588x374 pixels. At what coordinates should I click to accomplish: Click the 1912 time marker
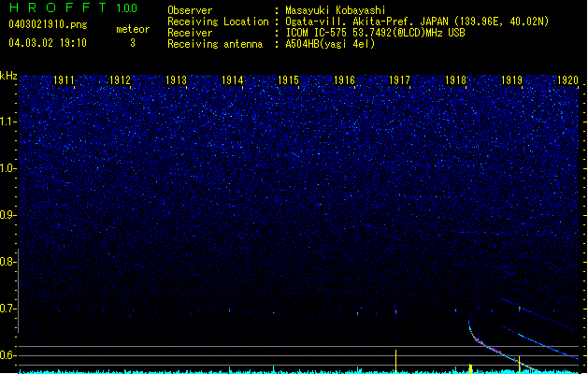point(120,80)
